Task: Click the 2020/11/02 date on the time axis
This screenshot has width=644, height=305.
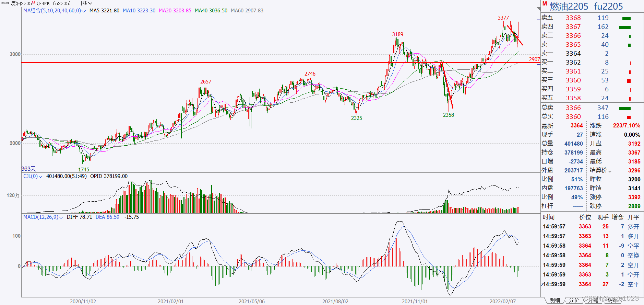Action: pos(83,302)
